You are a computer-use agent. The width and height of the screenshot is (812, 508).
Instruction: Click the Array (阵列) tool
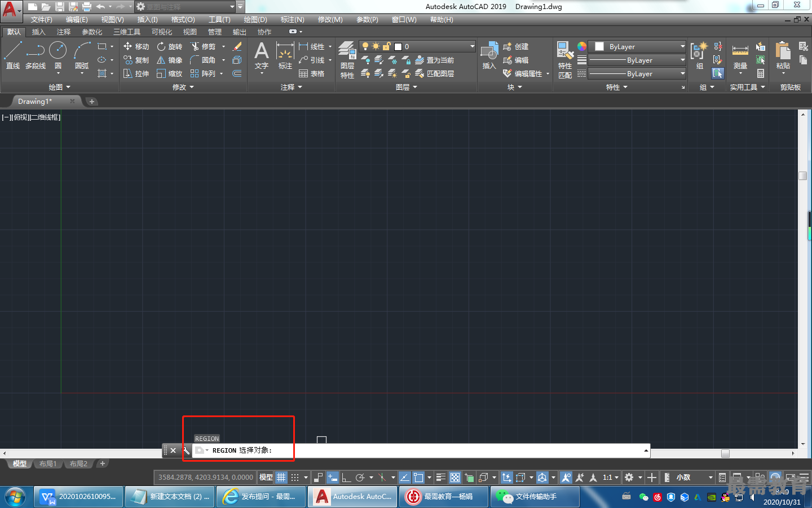tap(203, 73)
